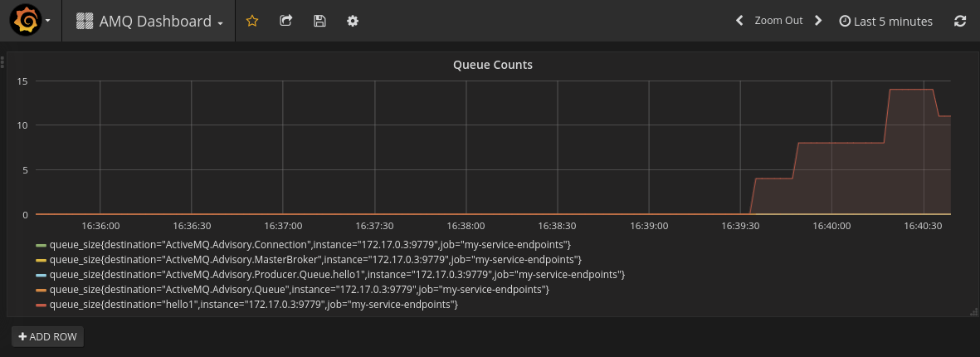
Task: Open the Grafana logo main menu
Action: click(25, 21)
